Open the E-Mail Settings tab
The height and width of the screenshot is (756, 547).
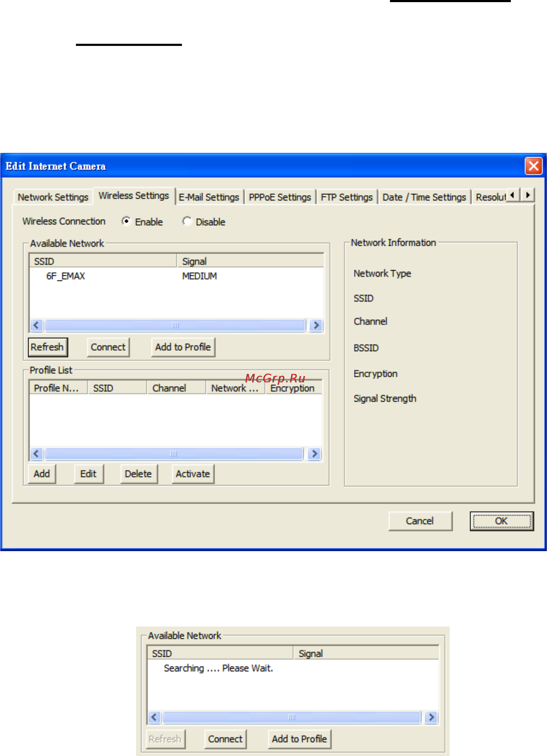point(209,197)
